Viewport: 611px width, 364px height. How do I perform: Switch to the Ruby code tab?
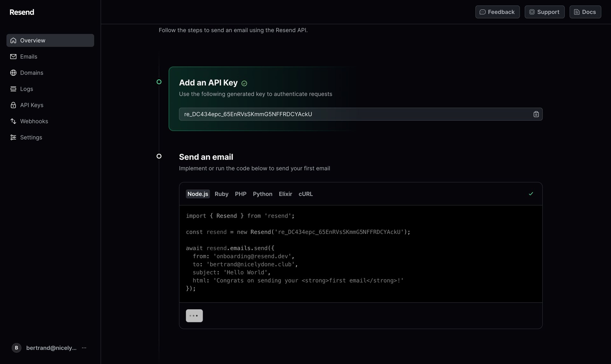[x=221, y=194]
